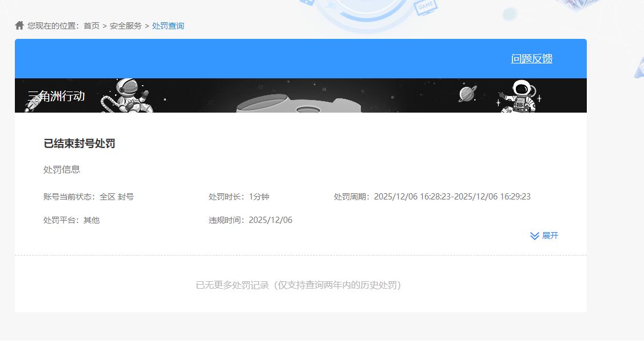Click the 已结束封号处罚 record heading
This screenshot has width=644, height=347.
click(79, 143)
